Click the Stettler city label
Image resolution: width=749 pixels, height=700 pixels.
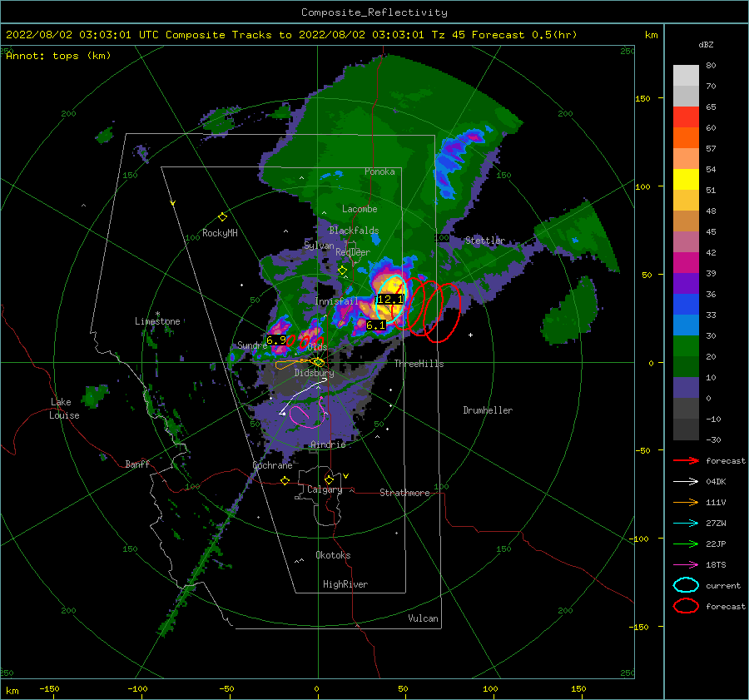(485, 241)
